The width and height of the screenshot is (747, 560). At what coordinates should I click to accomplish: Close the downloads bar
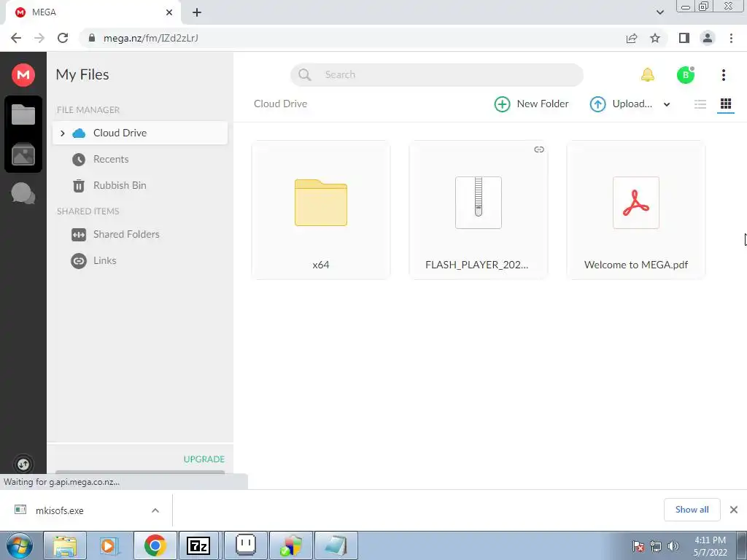coord(734,510)
